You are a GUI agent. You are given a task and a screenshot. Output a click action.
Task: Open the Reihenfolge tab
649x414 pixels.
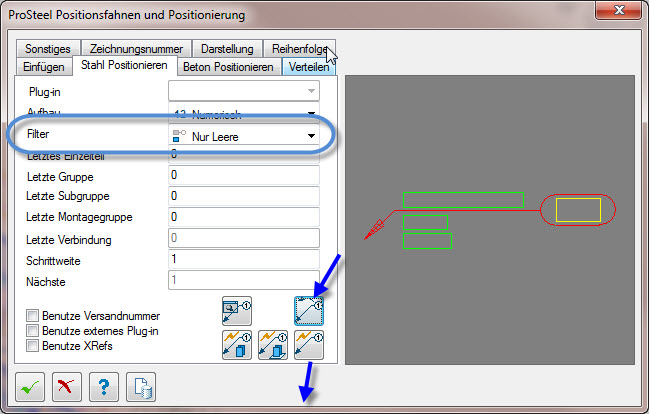pos(299,49)
